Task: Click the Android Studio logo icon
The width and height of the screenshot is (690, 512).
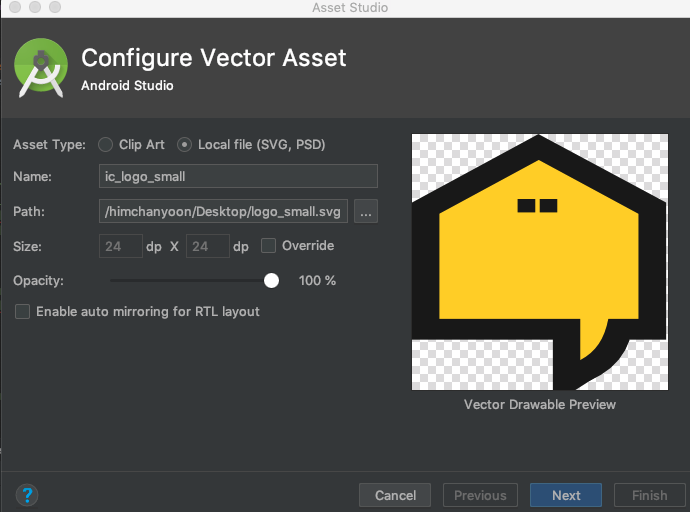Action: pyautogui.click(x=41, y=68)
